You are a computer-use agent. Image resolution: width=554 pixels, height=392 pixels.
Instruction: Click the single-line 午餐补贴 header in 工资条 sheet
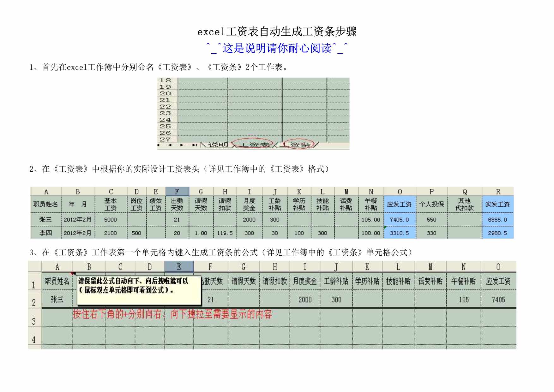pos(463,281)
